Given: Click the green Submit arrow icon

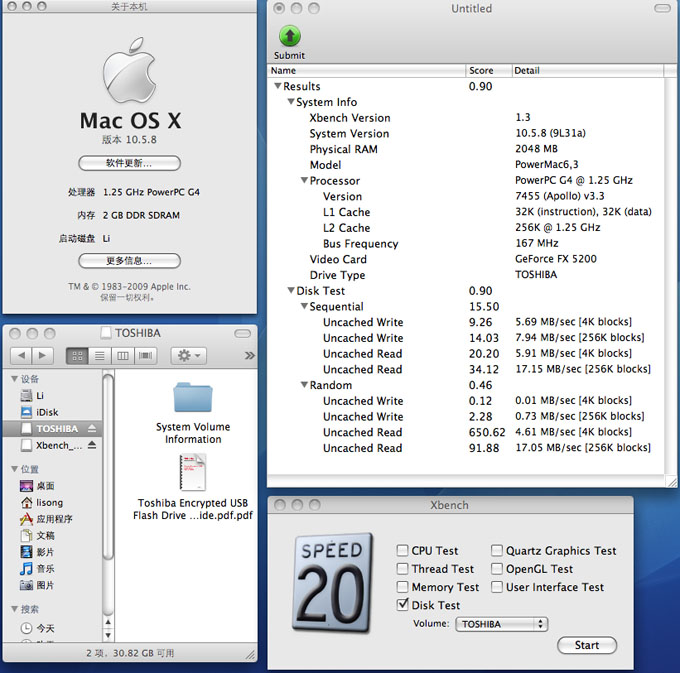Looking at the screenshot, I should coord(290,36).
